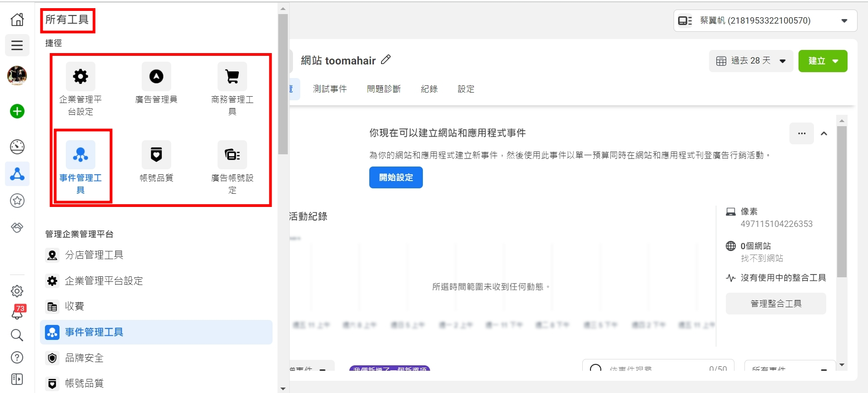Click the green plus create icon
This screenshot has width=868, height=393.
pyautogui.click(x=17, y=111)
